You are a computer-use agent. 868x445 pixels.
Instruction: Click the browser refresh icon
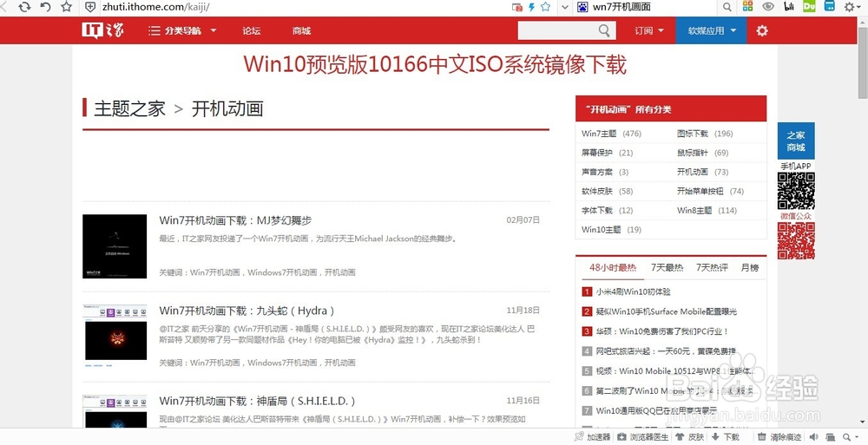click(x=24, y=7)
